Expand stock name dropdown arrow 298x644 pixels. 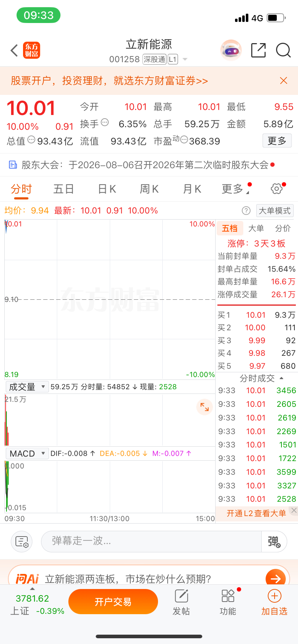(185, 59)
